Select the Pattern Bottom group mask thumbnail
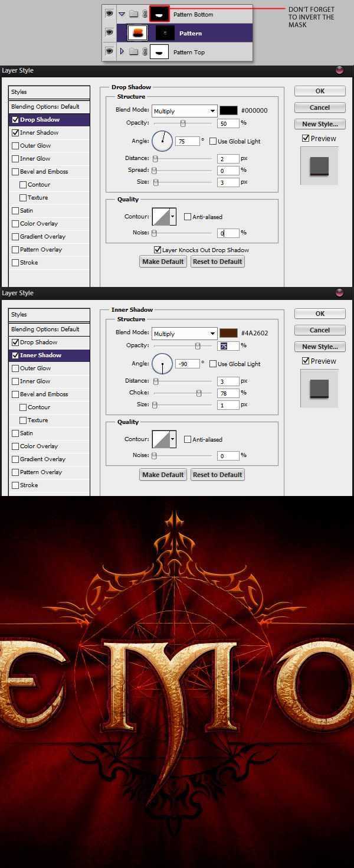Screen dimensions: 354x868 159,14
